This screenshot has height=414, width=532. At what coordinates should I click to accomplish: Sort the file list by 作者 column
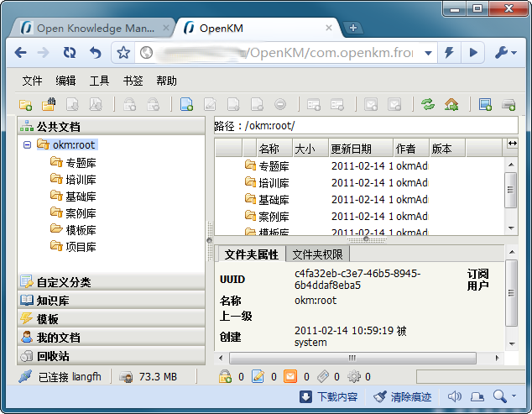tap(411, 149)
